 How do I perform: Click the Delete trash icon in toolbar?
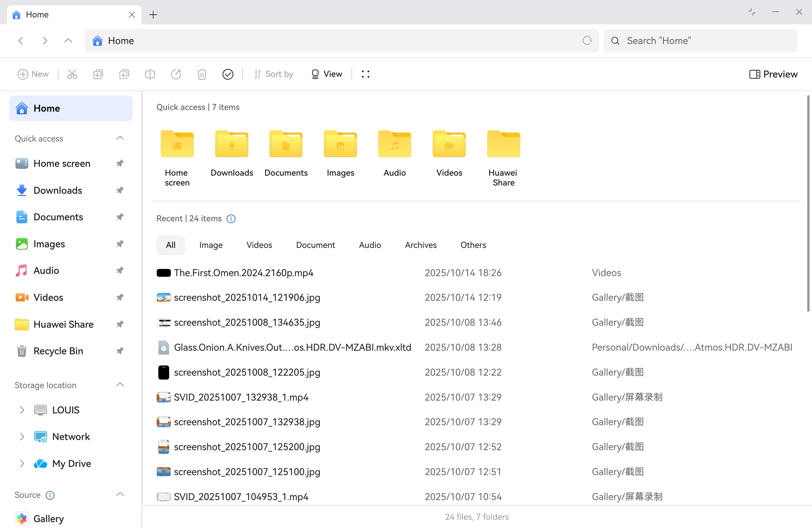[202, 74]
